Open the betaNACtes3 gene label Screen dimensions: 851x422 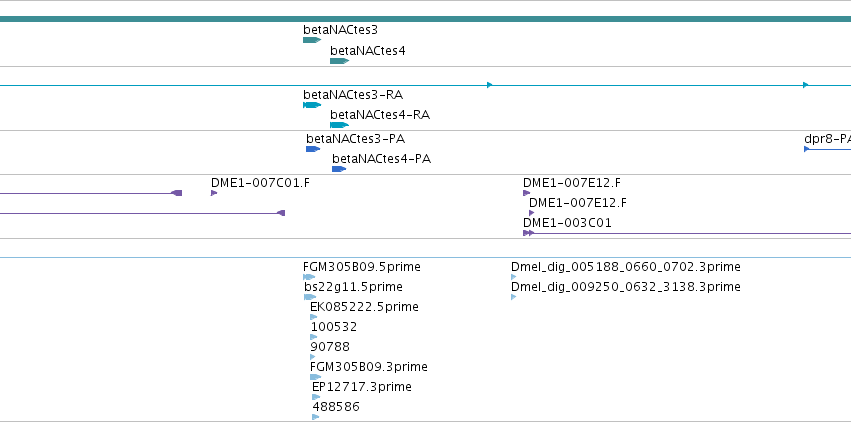pos(340,29)
